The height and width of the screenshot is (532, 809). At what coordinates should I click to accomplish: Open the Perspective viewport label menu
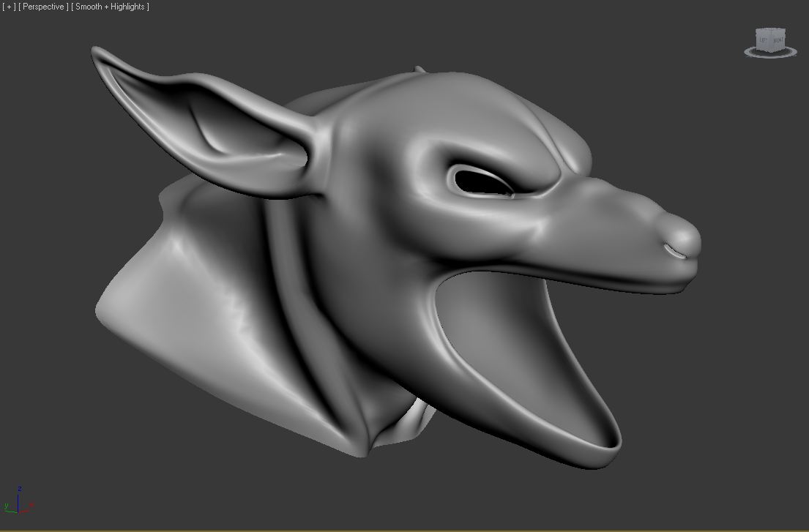click(43, 7)
